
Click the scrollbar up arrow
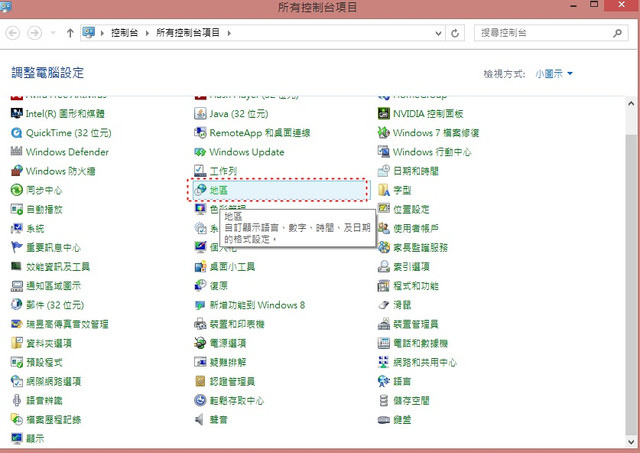631,103
